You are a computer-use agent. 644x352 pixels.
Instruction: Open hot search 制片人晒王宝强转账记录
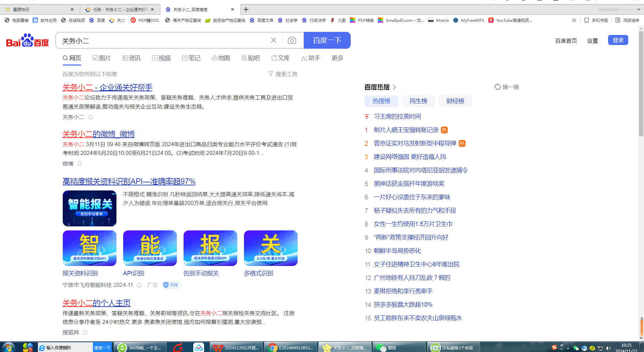click(x=406, y=130)
